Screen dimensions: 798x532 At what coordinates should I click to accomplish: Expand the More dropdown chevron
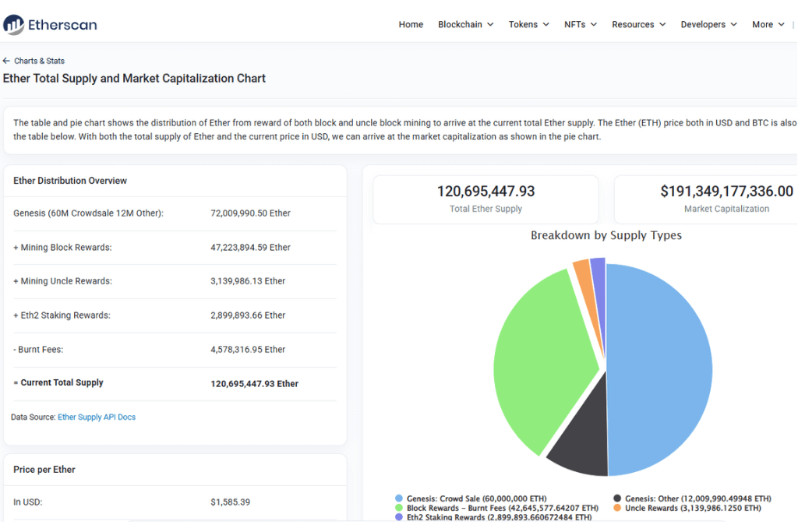point(781,24)
